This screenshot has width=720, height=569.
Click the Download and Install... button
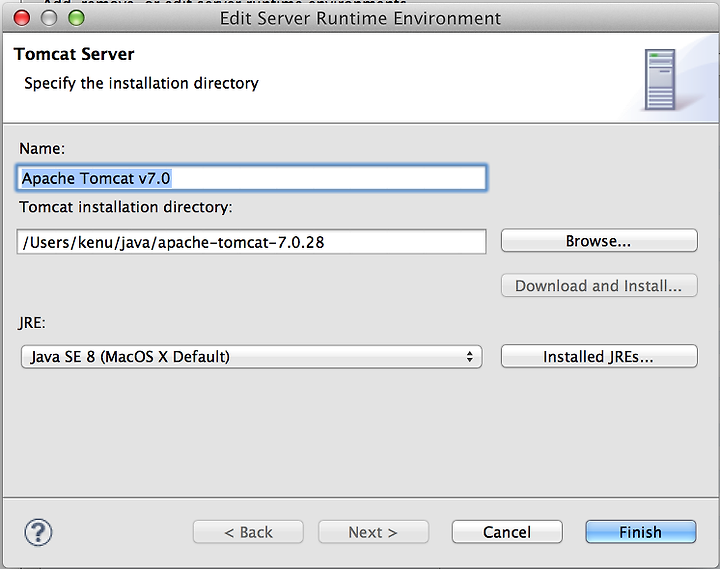tap(599, 286)
